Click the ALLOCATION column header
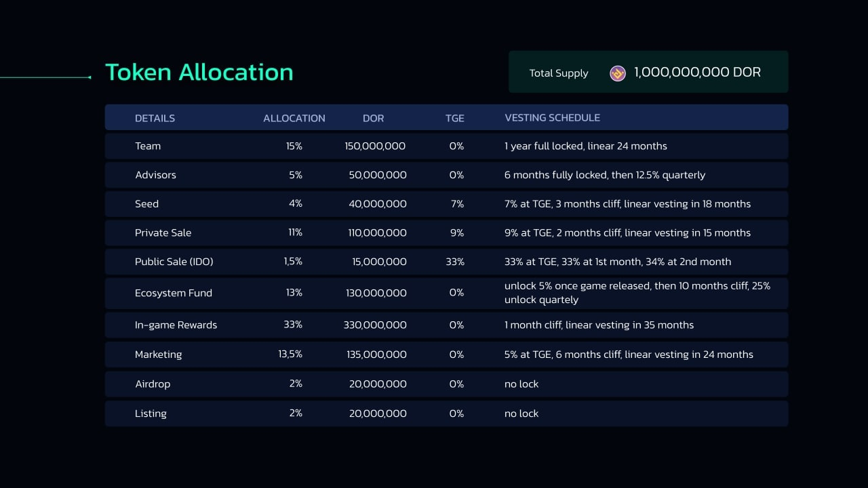 click(294, 118)
